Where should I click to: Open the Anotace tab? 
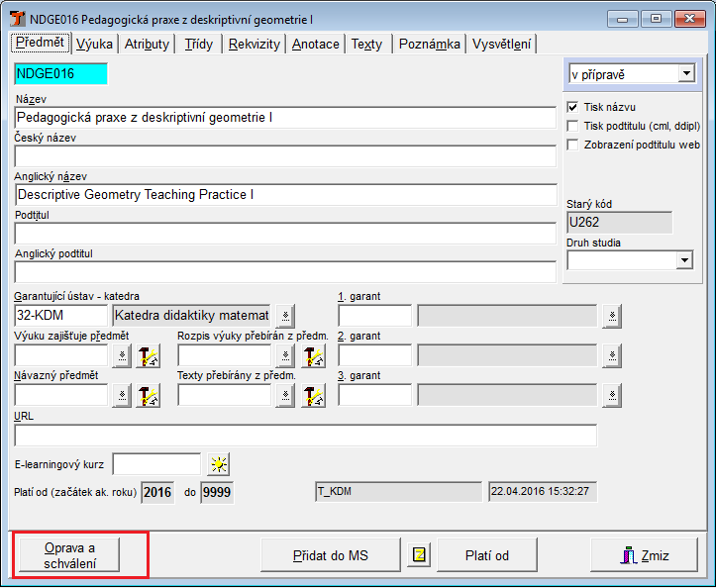(x=316, y=44)
